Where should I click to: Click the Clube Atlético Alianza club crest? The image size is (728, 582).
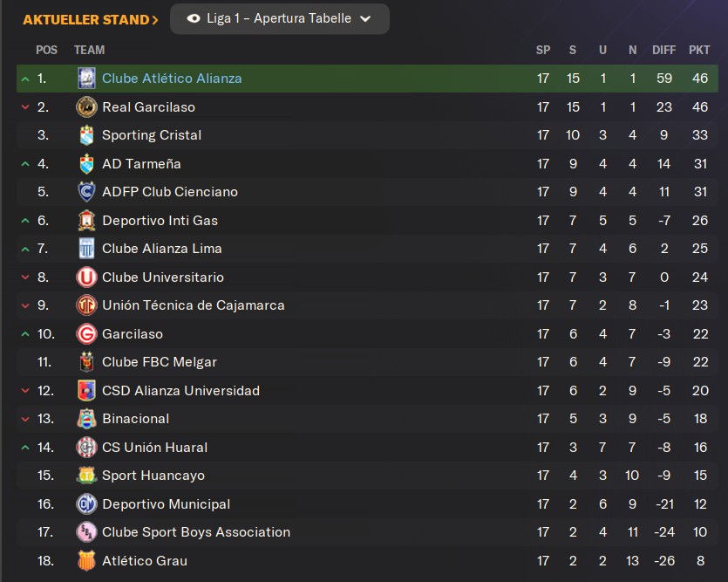[86, 79]
